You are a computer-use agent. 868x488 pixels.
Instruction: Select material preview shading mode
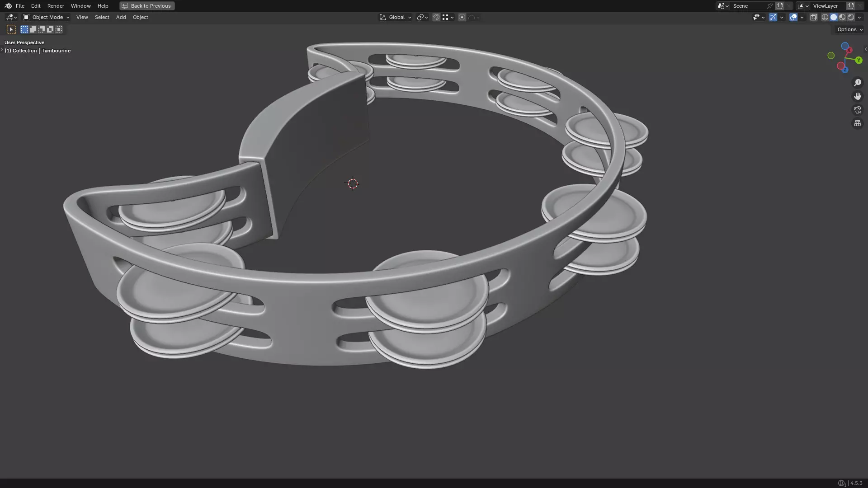click(x=842, y=17)
